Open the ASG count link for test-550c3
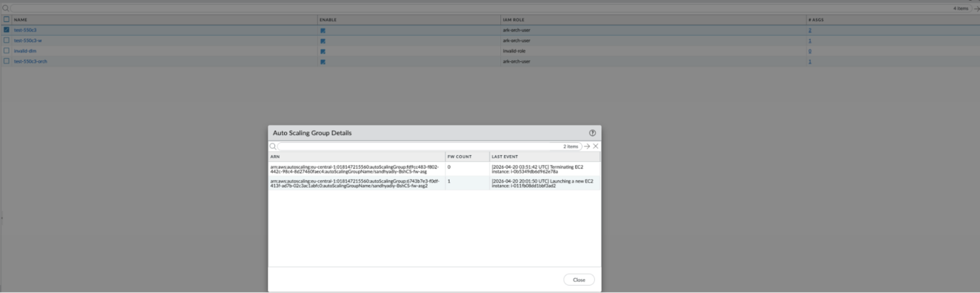980x293 pixels. (x=810, y=30)
